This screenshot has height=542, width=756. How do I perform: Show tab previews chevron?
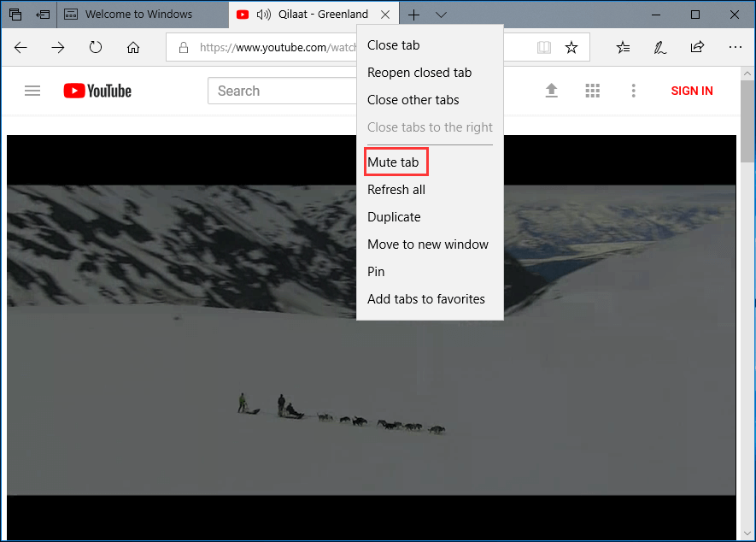click(x=441, y=15)
